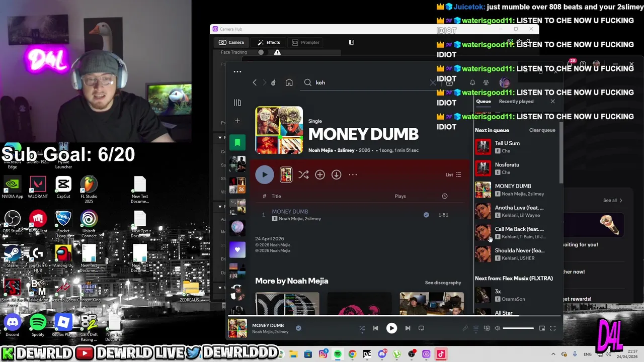Image resolution: width=644 pixels, height=362 pixels.
Task: Download the MONEY DUMB single
Action: 336,174
